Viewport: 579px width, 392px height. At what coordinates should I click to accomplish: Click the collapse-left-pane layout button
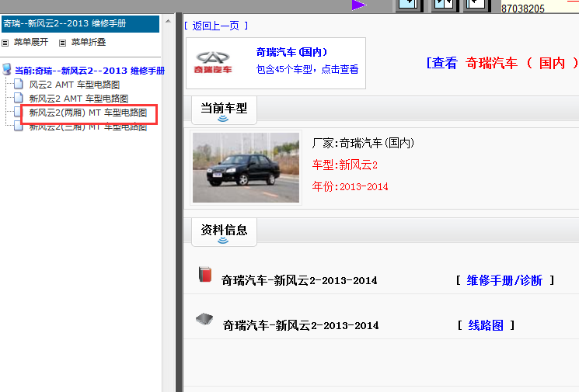pyautogui.click(x=476, y=5)
